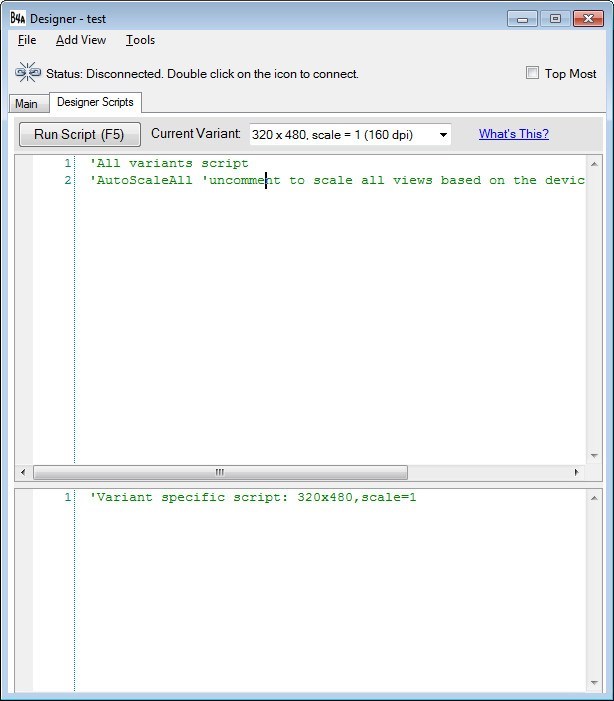
Task: Click the Run Script (F5) button
Action: (80, 134)
